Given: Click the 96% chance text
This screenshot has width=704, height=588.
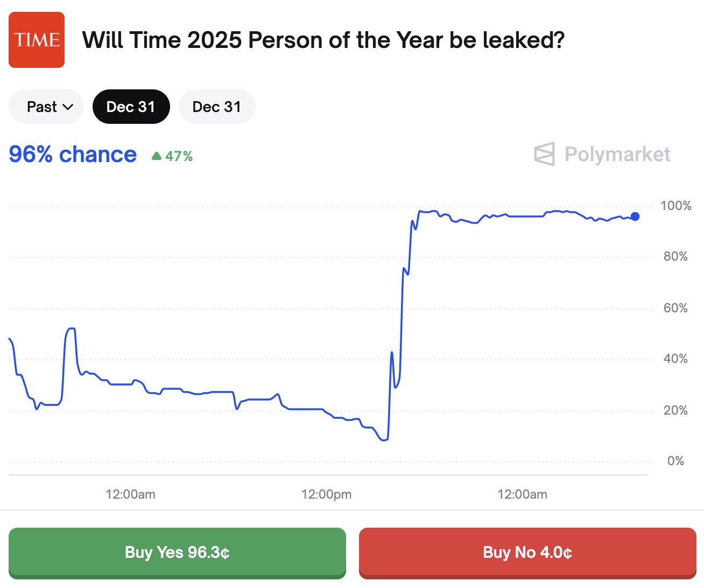Looking at the screenshot, I should coord(73,155).
